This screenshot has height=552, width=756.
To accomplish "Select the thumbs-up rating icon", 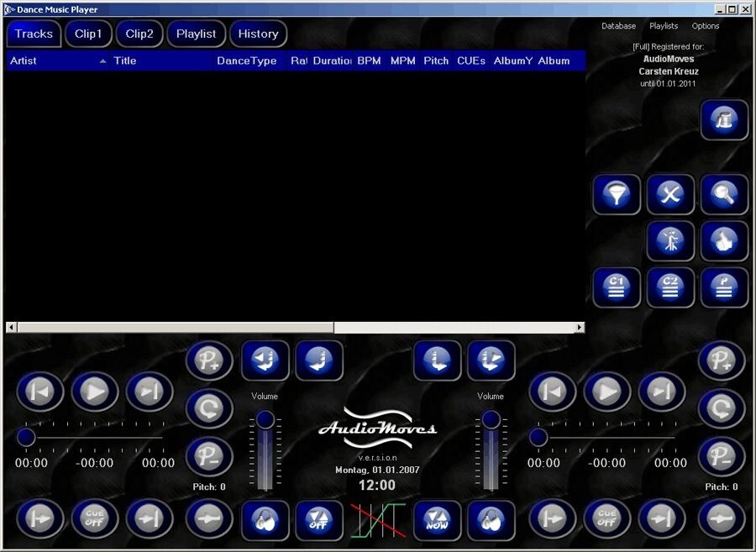I will [x=722, y=240].
